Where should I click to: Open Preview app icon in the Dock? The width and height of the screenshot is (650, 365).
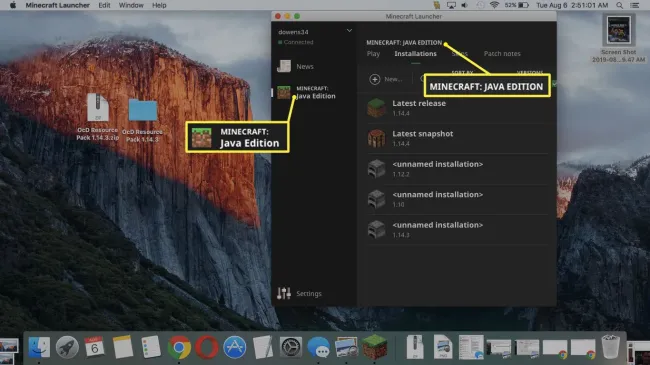(347, 347)
